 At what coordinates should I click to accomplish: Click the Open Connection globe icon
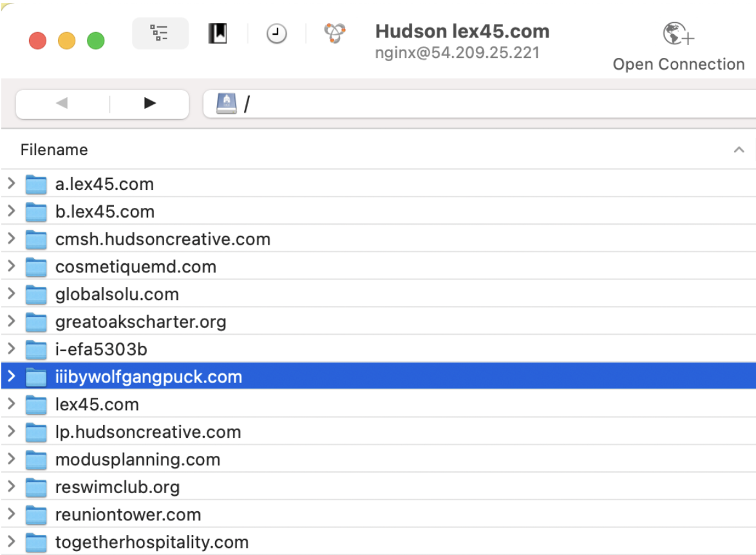click(x=678, y=33)
